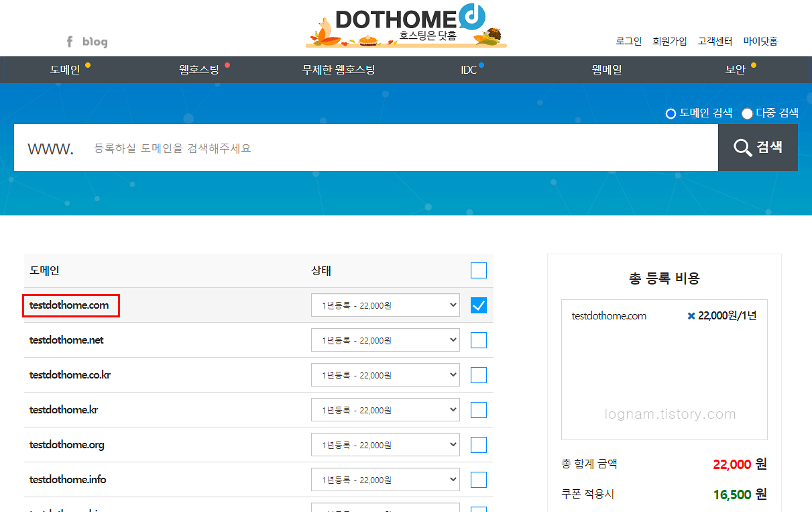Uncheck the testdothome.com checkbox
Screen dimensions: 812x512
[479, 305]
